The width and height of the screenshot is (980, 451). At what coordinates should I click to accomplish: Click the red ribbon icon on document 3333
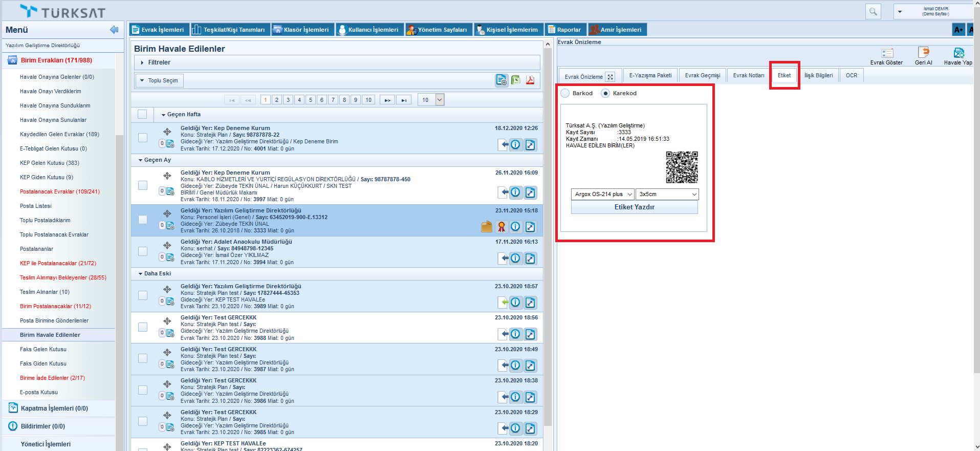pyautogui.click(x=502, y=227)
